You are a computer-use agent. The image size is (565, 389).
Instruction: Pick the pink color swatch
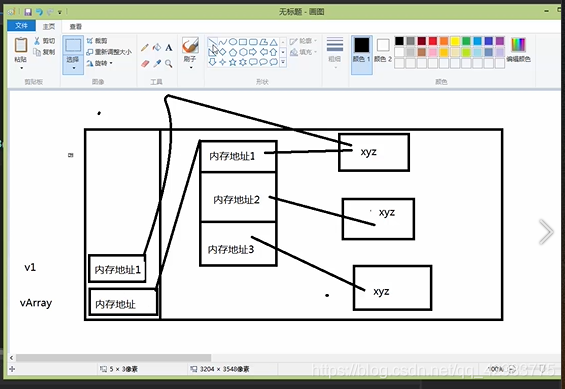433,52
